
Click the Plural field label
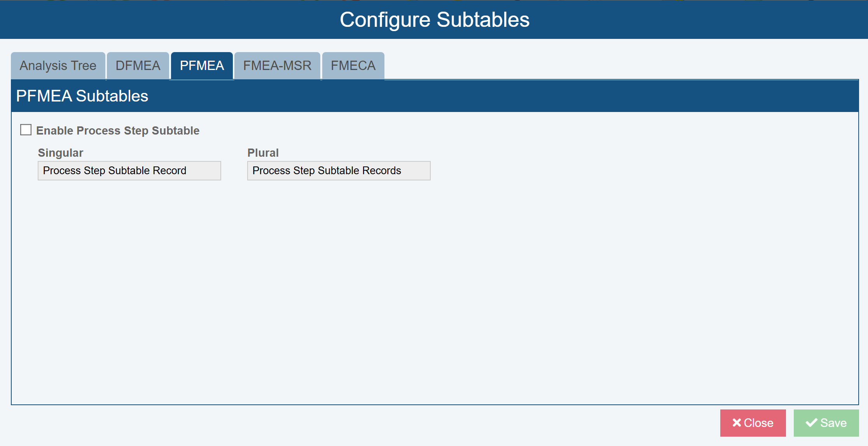[263, 153]
